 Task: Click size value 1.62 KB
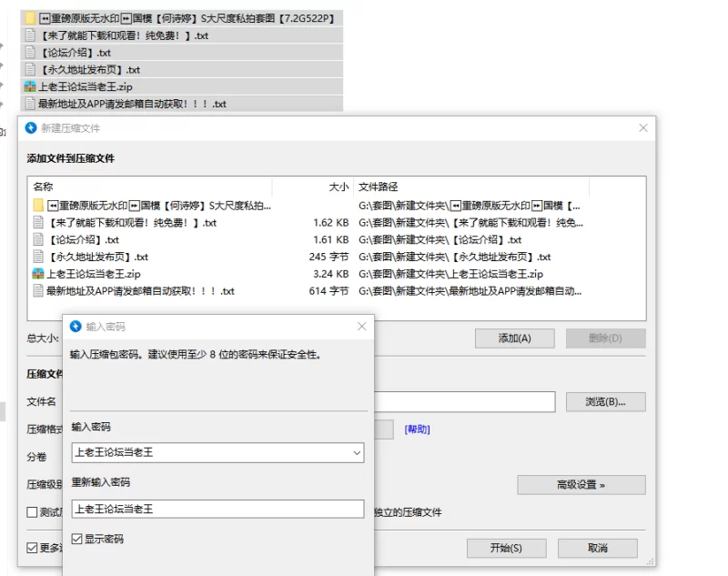pos(330,222)
